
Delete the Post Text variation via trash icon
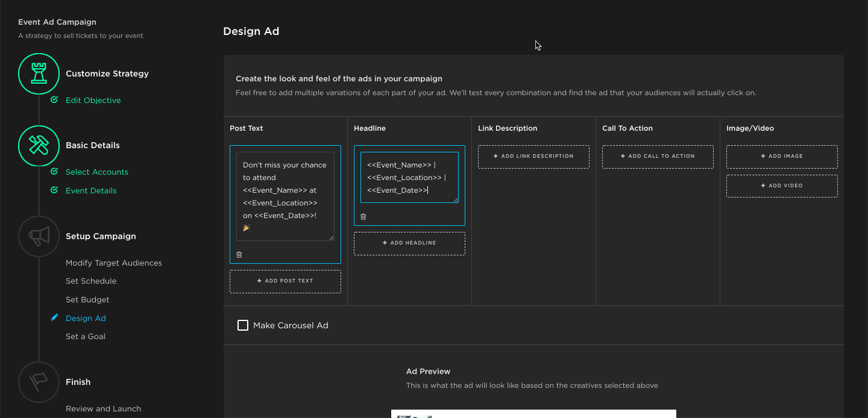click(239, 255)
